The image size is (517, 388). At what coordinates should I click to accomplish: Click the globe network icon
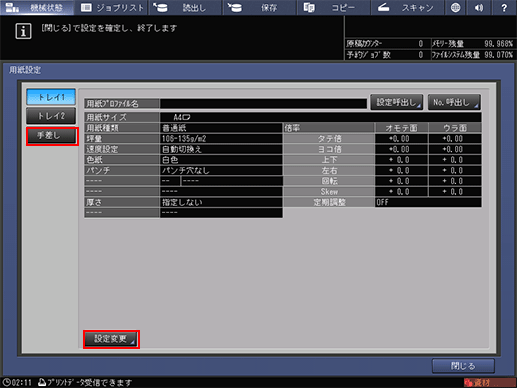click(456, 7)
